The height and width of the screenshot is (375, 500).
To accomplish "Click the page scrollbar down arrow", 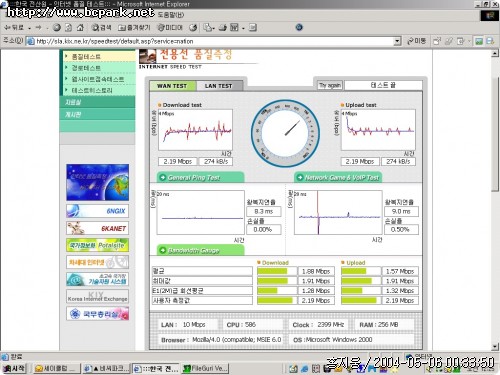I will 495,347.
